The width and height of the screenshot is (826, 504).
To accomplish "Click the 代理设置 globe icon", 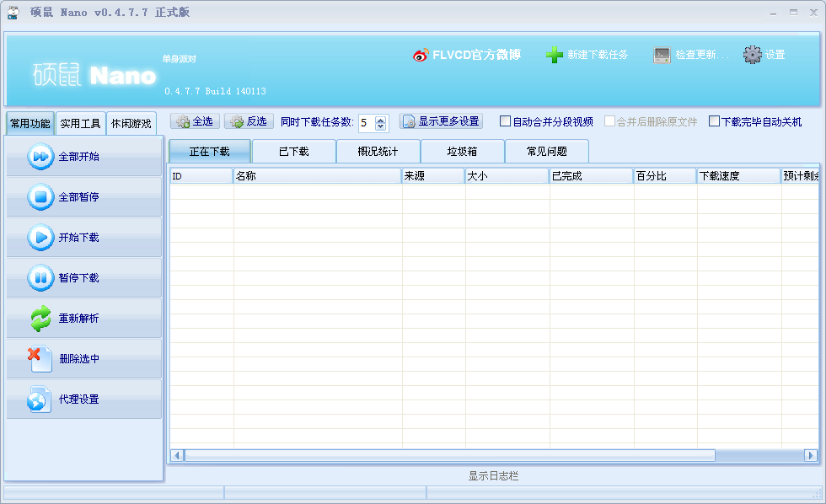I will (x=40, y=399).
